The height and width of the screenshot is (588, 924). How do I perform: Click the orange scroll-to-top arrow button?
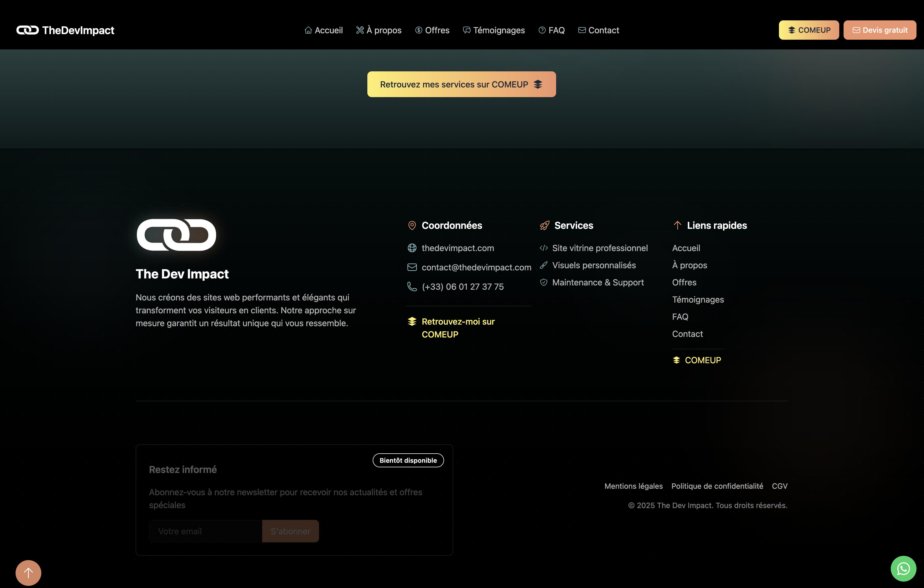tap(28, 573)
